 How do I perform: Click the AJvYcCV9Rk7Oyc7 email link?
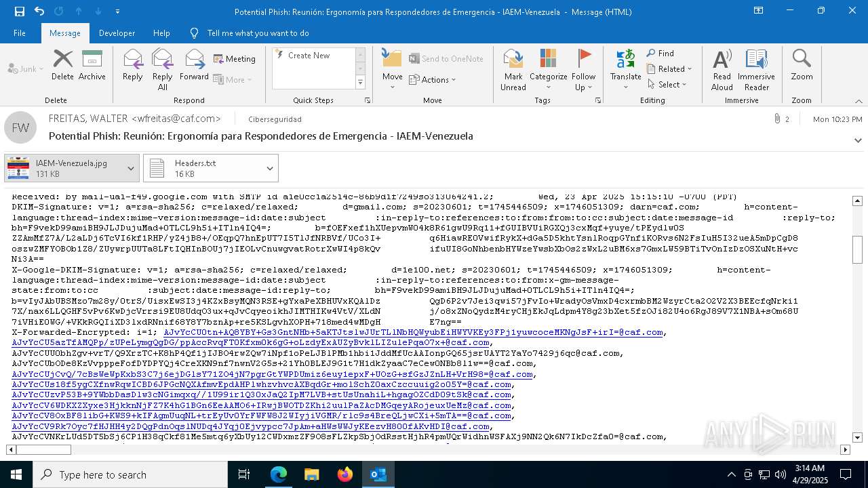click(250, 427)
